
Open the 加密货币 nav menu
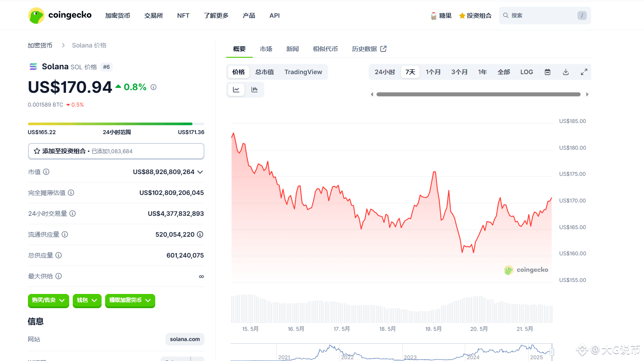[x=118, y=16]
